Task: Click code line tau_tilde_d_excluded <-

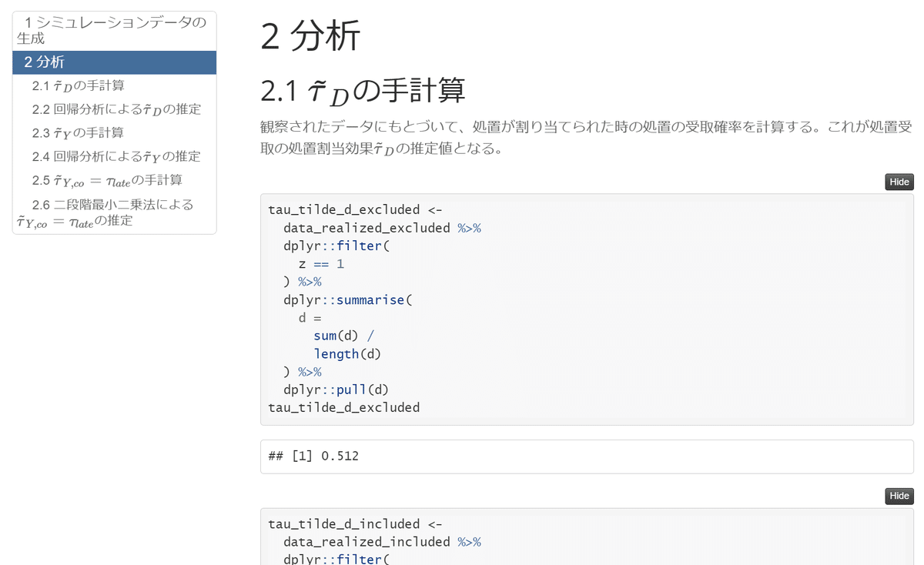Action: (355, 209)
